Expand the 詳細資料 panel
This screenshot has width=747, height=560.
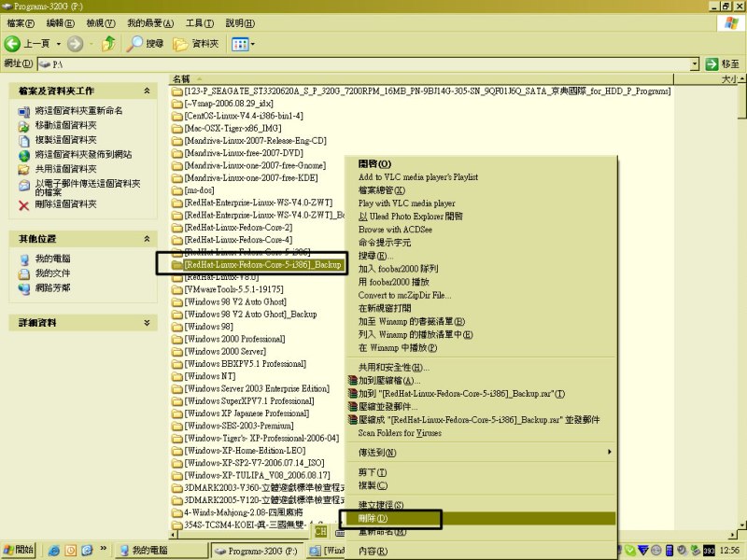coord(148,322)
